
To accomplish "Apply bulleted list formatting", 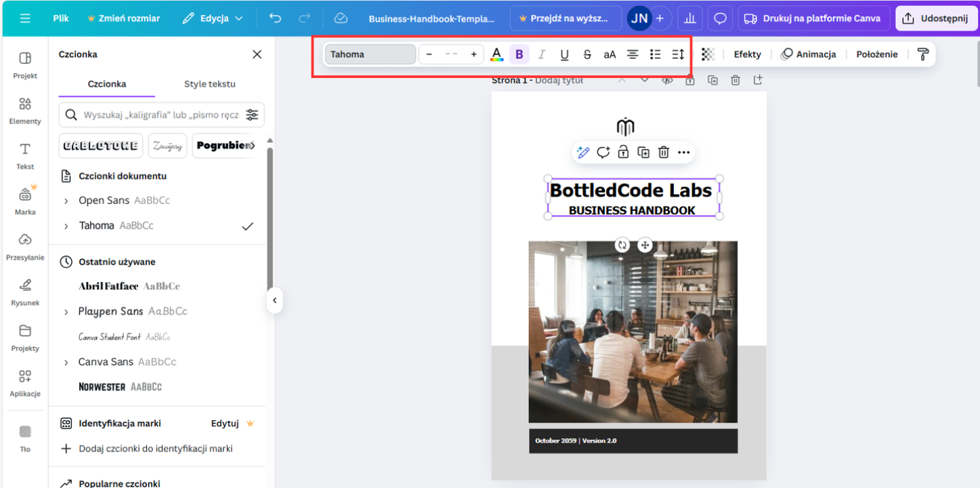I will point(655,54).
